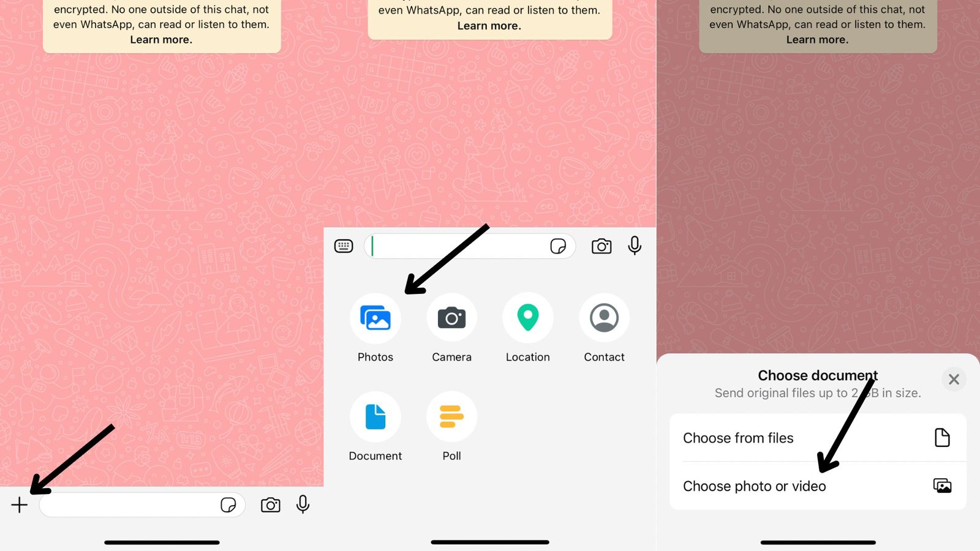Select Photos from the attachment options
Screen dimensions: 980x551
pyautogui.click(x=375, y=318)
